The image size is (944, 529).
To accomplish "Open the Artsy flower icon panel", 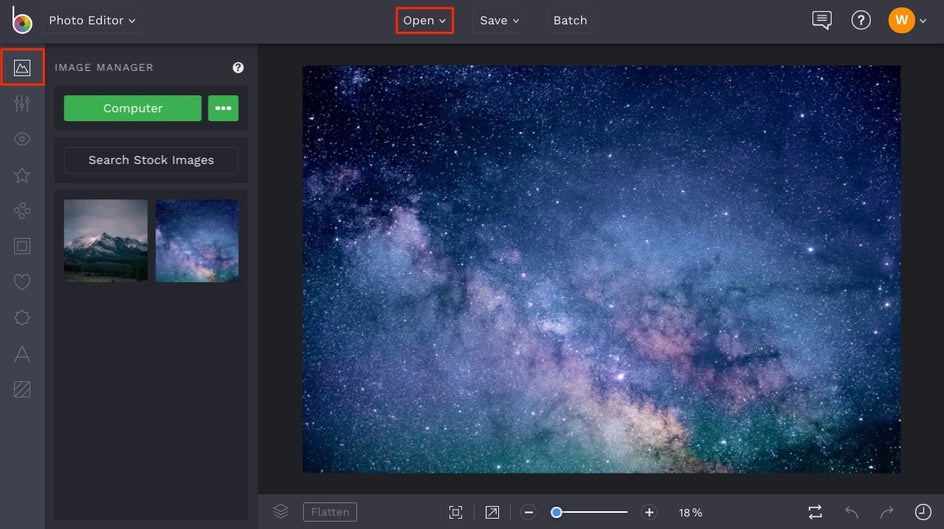I will 22,211.
